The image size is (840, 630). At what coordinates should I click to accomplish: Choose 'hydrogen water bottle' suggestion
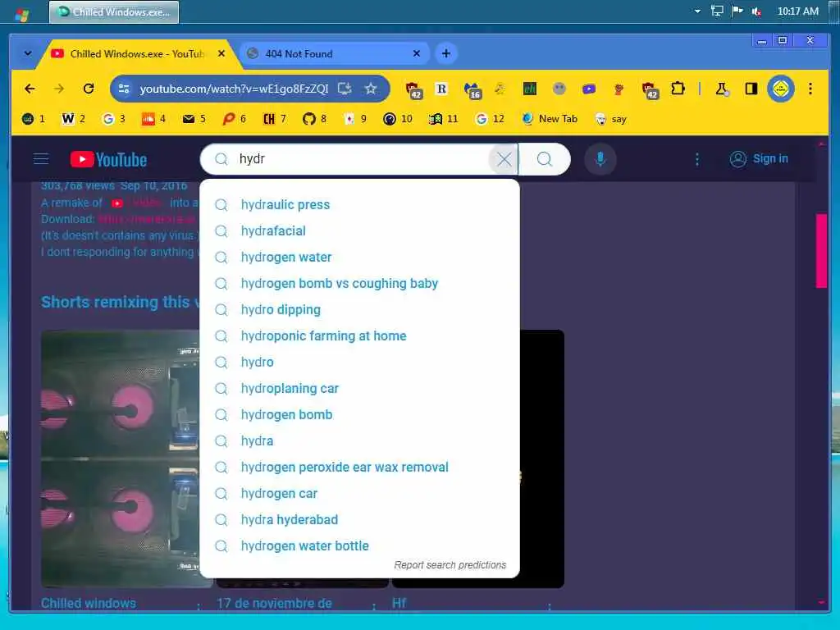click(x=359, y=546)
